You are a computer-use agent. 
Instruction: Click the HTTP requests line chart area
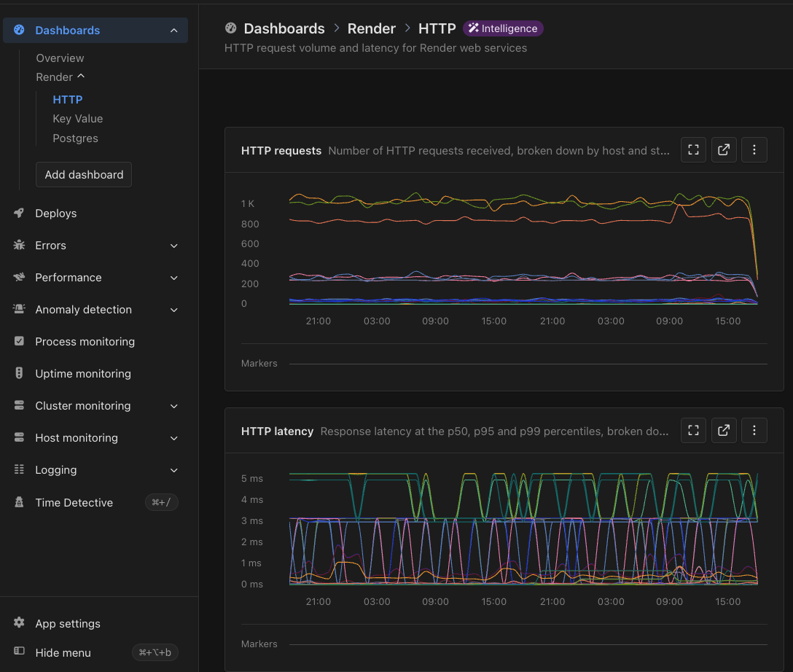pyautogui.click(x=523, y=249)
